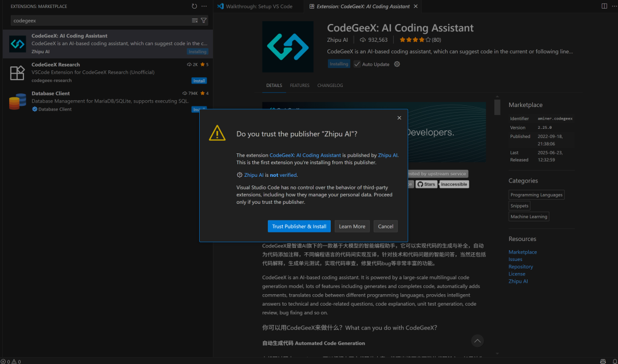The height and width of the screenshot is (364, 618).
Task: Clear extensions search results icon
Action: (195, 21)
